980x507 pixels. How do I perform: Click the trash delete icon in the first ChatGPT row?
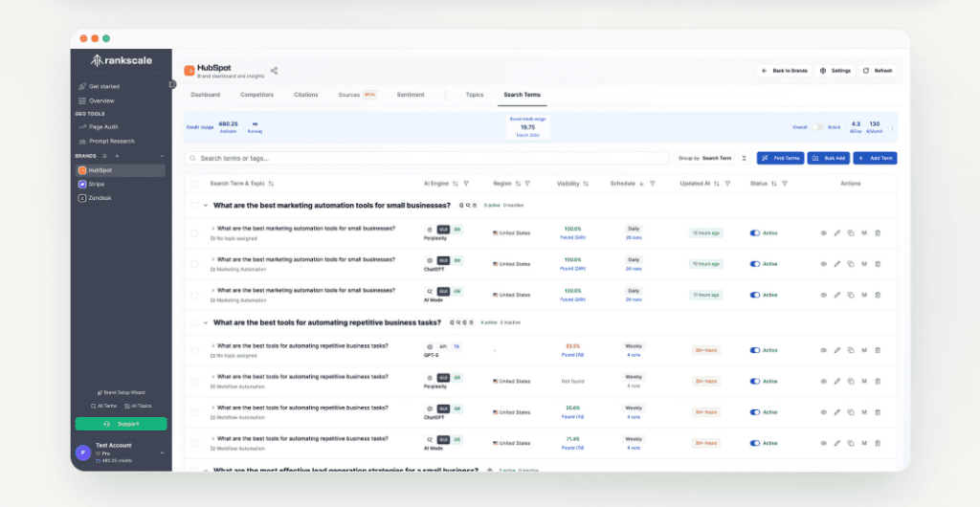[x=878, y=264]
